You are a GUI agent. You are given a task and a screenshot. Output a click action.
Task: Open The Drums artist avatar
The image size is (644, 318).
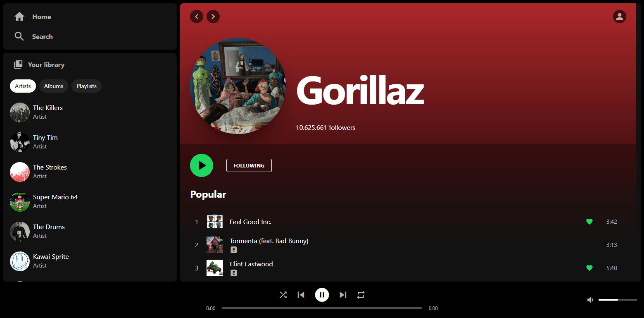(x=20, y=232)
